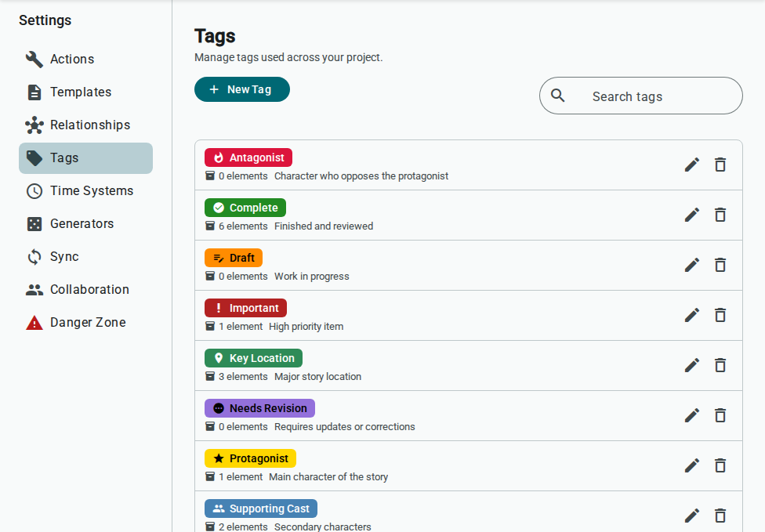Click the dark red Important tag chip
Viewport: 765px width, 532px height.
click(245, 308)
